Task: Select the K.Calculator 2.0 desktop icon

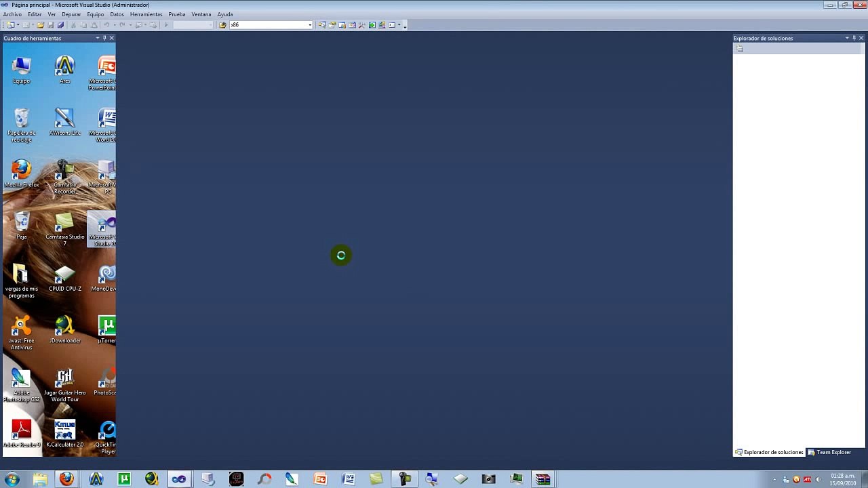Action: tap(64, 434)
